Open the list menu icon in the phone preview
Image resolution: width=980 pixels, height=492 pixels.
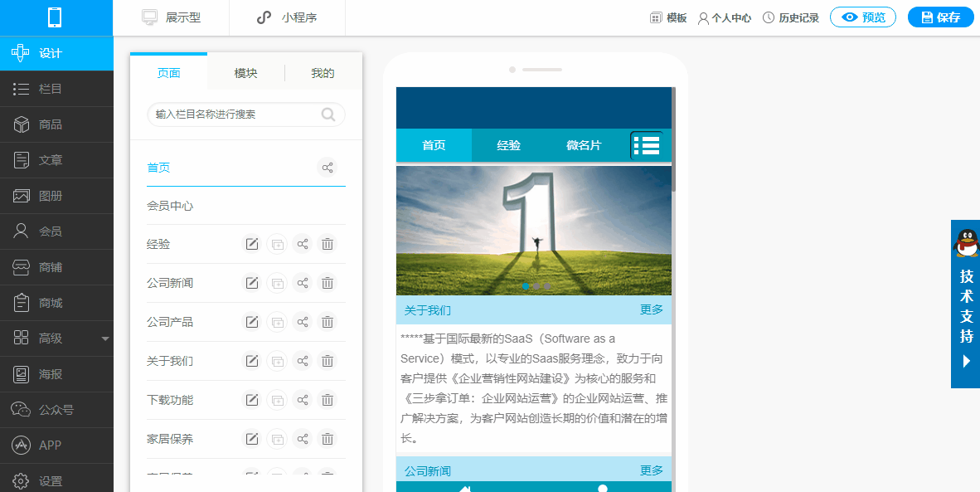[647, 146]
